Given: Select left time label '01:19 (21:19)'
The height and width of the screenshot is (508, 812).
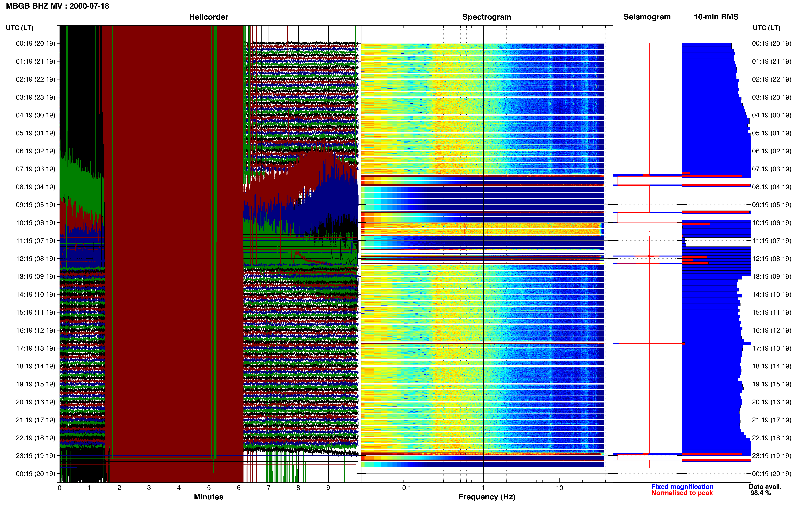Looking at the screenshot, I should click(36, 61).
